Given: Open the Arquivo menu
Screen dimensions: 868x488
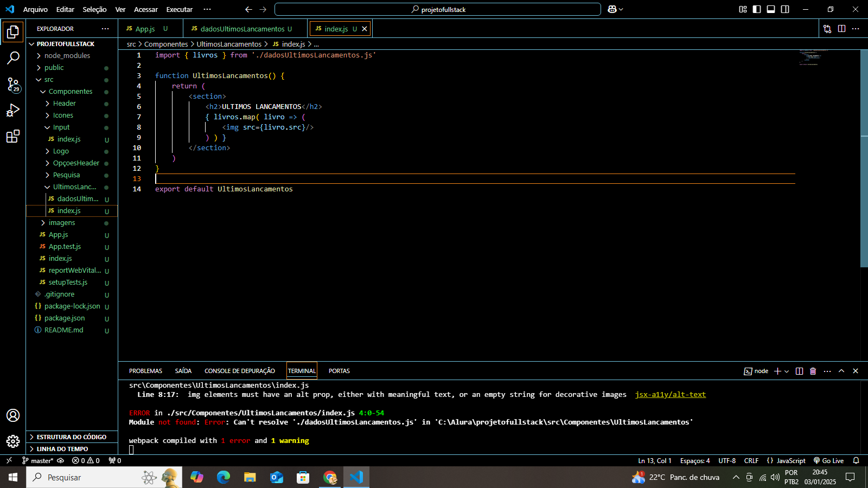Looking at the screenshot, I should point(35,9).
